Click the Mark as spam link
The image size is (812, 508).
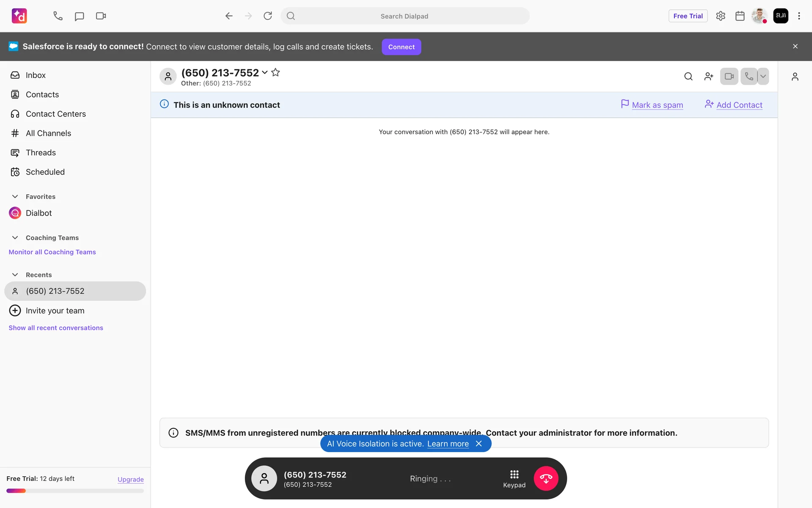coord(657,105)
